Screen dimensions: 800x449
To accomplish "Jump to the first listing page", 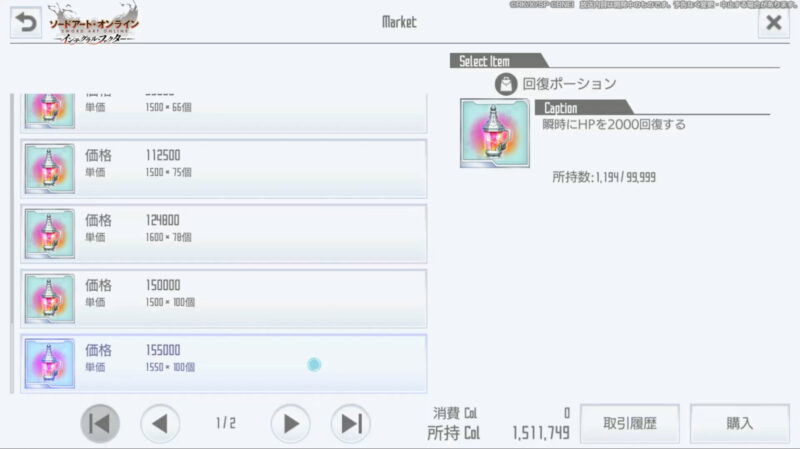I will point(100,423).
